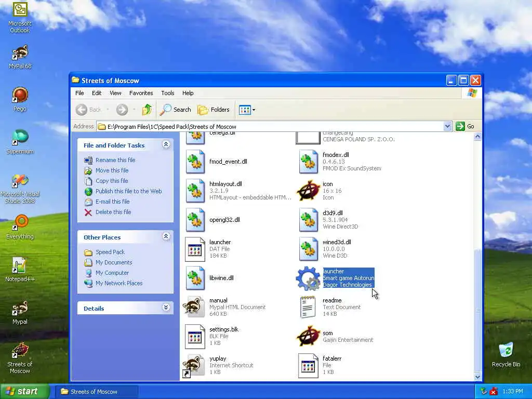Click the file list scrollbar down arrow
This screenshot has width=532, height=399.
(x=477, y=377)
